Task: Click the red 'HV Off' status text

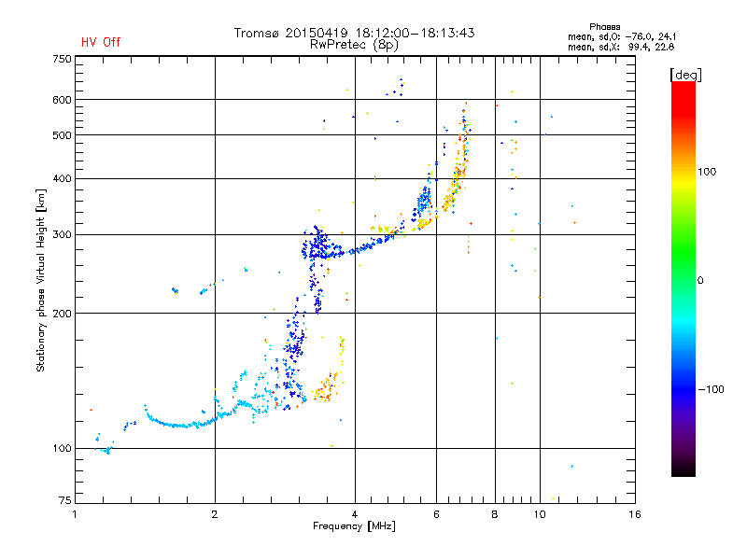Action: pos(101,42)
